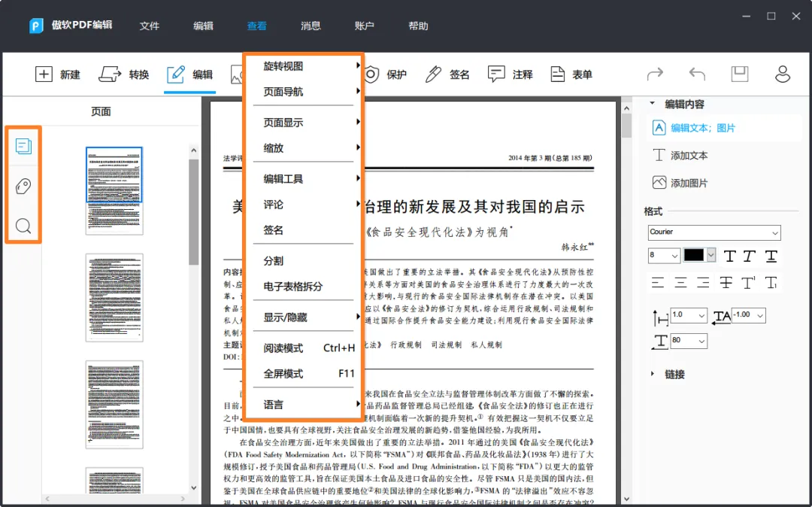
Task: Click the undo arrow icon
Action: (x=697, y=74)
